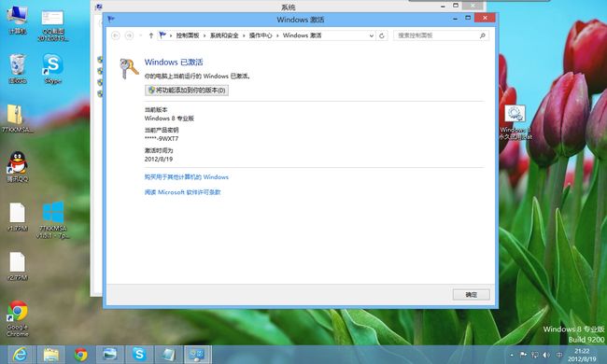Screen dimensions: 607x364
Task: Select the Skype desktop shortcut
Action: pos(53,69)
